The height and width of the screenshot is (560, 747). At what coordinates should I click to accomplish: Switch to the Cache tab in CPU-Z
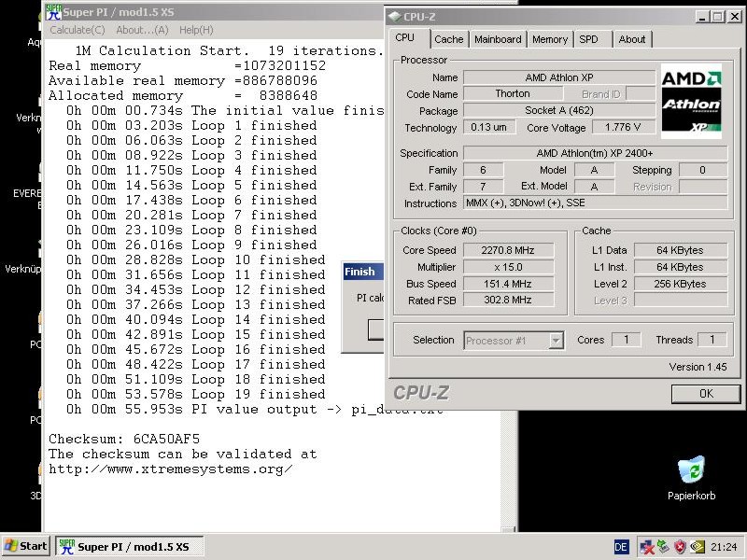pyautogui.click(x=449, y=39)
